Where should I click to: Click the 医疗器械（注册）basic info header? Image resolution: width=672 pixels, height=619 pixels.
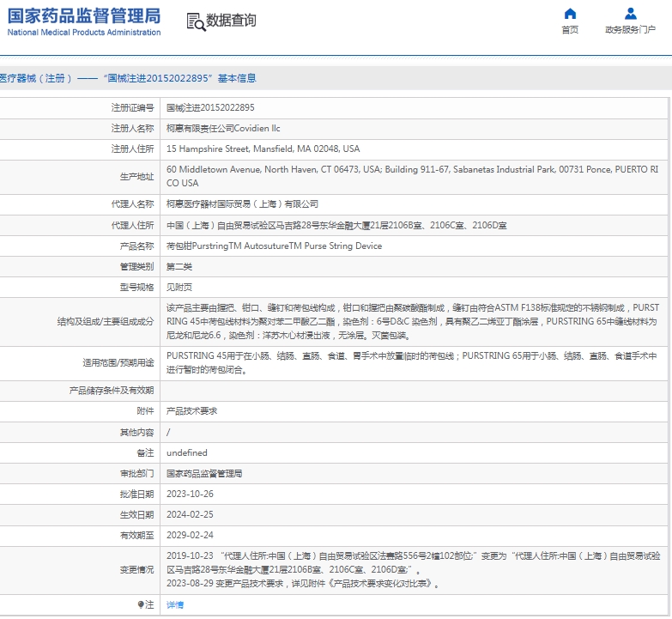pyautogui.click(x=128, y=78)
